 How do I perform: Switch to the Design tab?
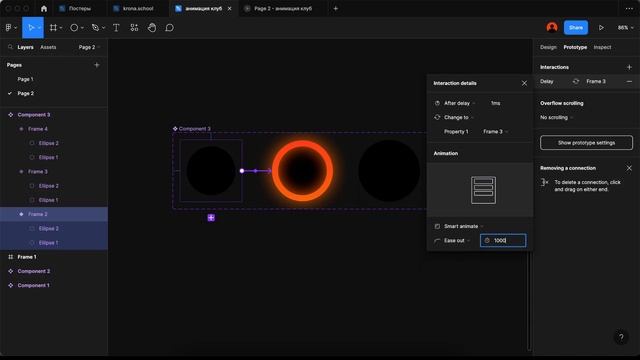click(548, 47)
